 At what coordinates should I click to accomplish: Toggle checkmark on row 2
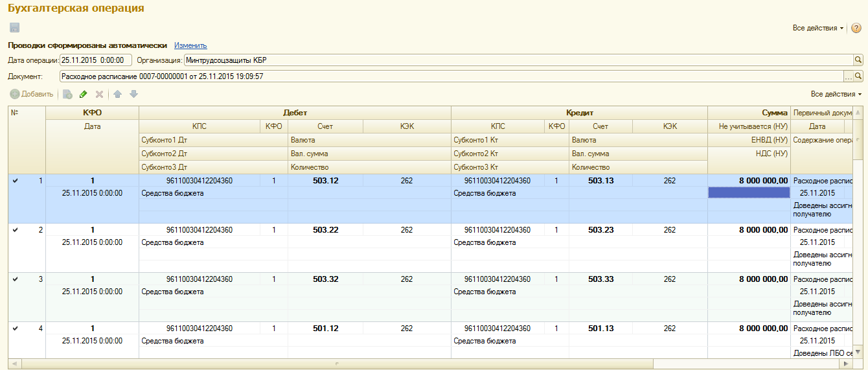click(15, 230)
